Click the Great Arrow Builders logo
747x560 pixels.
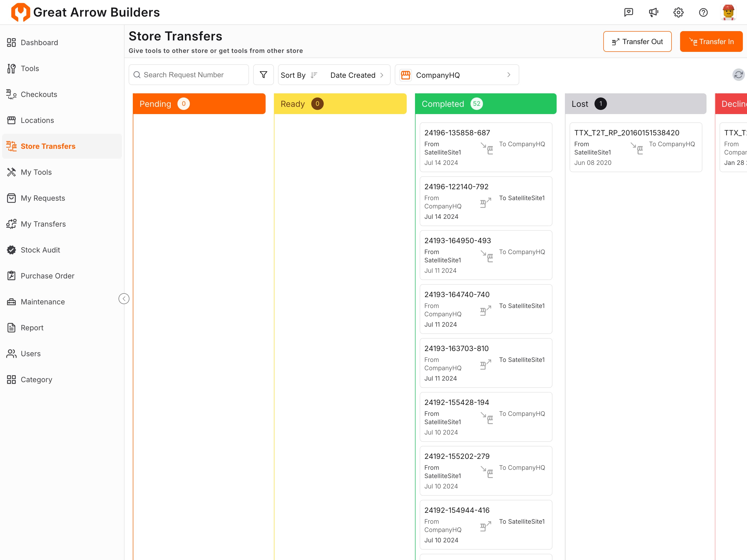[x=20, y=12]
